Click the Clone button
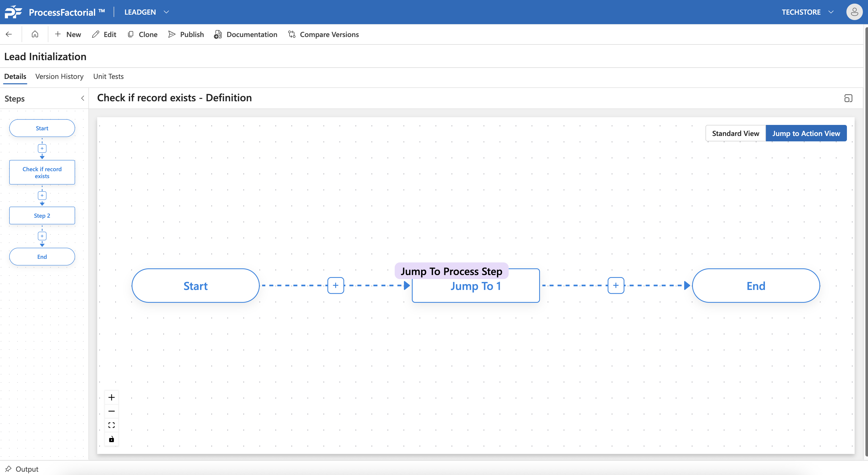868x475 pixels. tap(142, 34)
